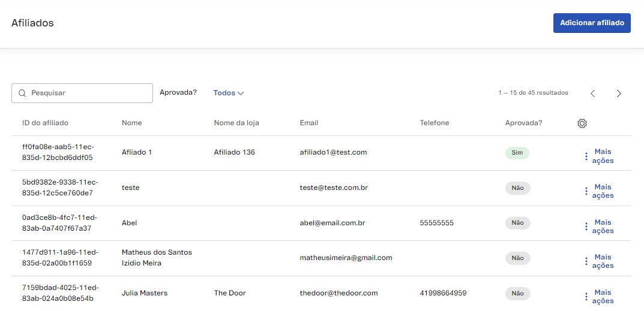Click the Email column header
This screenshot has width=644, height=311.
coord(309,123)
